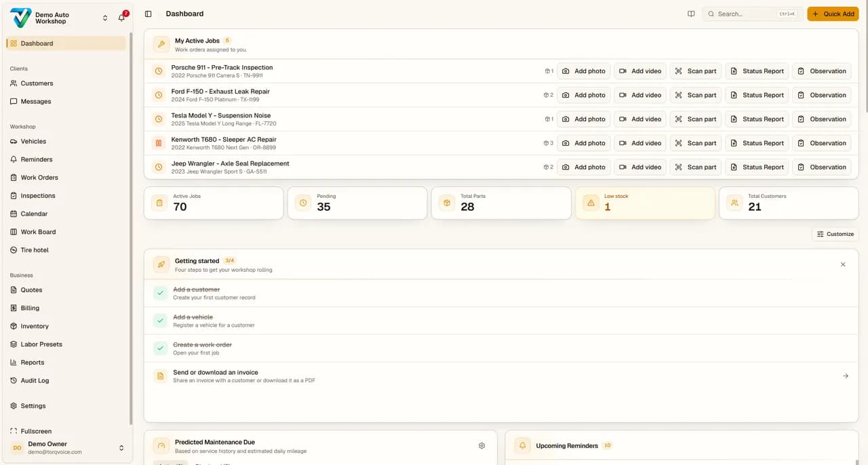Scan part for the Tesla Model Y job
868x465 pixels.
pos(696,119)
